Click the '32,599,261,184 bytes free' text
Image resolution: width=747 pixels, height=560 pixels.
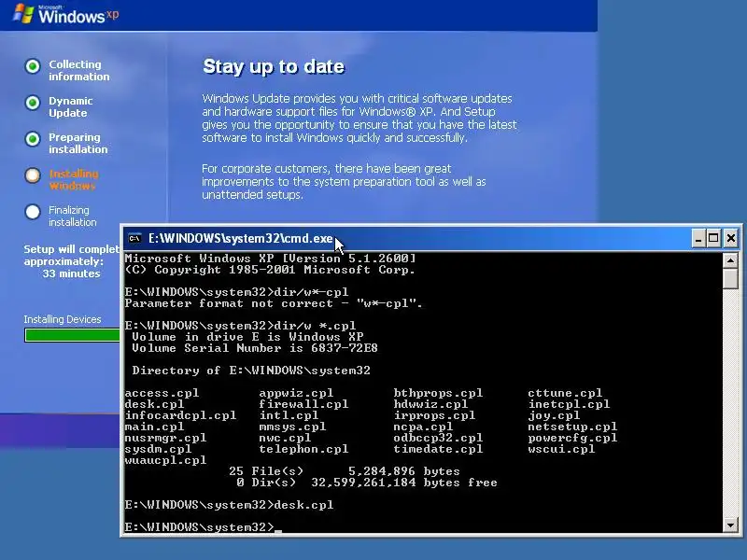point(404,483)
